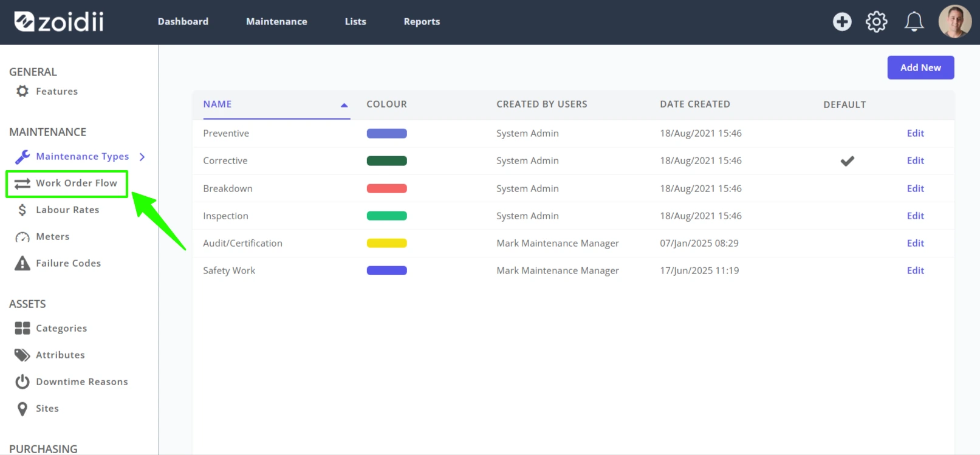Screen dimensions: 980x455
Task: Click Mark Maintenance Manager in Safety Work row
Action: tap(558, 270)
